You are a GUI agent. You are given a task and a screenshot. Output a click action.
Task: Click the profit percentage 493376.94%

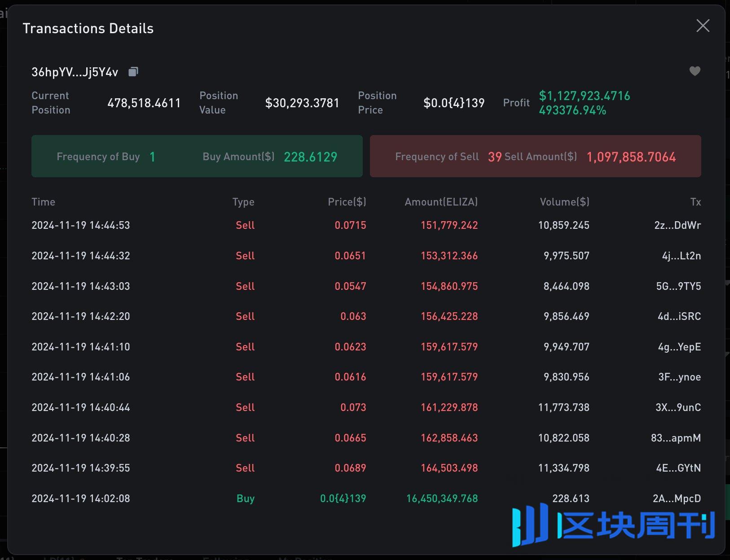point(572,110)
